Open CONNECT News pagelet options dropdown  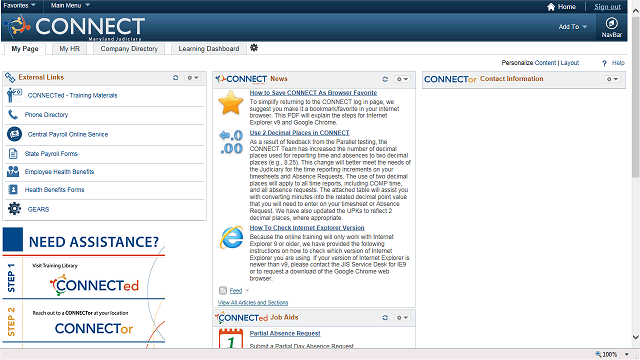(402, 79)
